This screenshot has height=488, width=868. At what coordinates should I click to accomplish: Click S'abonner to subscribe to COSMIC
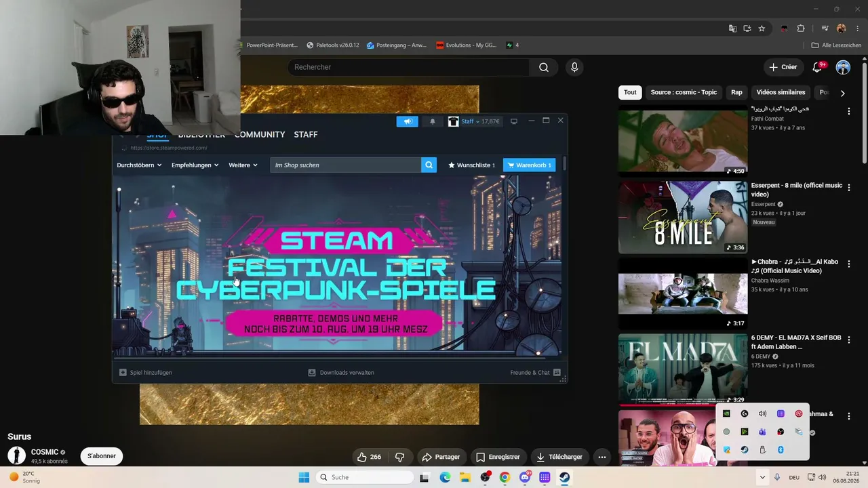coord(102,456)
